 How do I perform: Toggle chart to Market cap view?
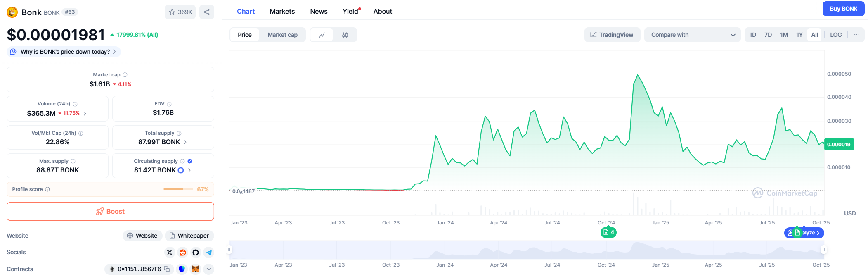[x=282, y=35]
